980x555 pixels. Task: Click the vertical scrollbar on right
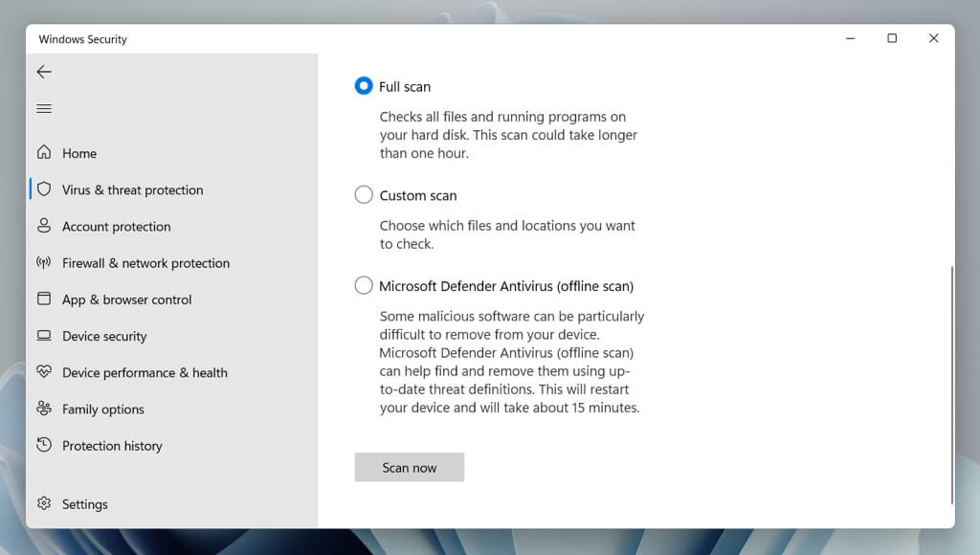click(x=952, y=385)
